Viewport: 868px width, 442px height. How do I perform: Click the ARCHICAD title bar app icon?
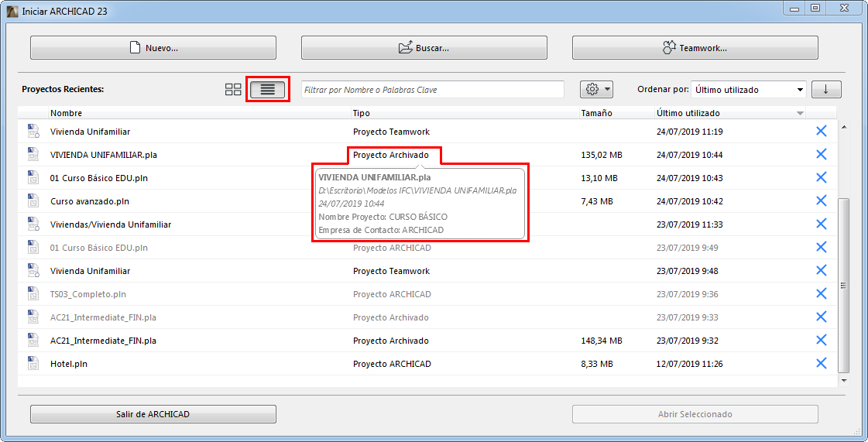(12, 11)
